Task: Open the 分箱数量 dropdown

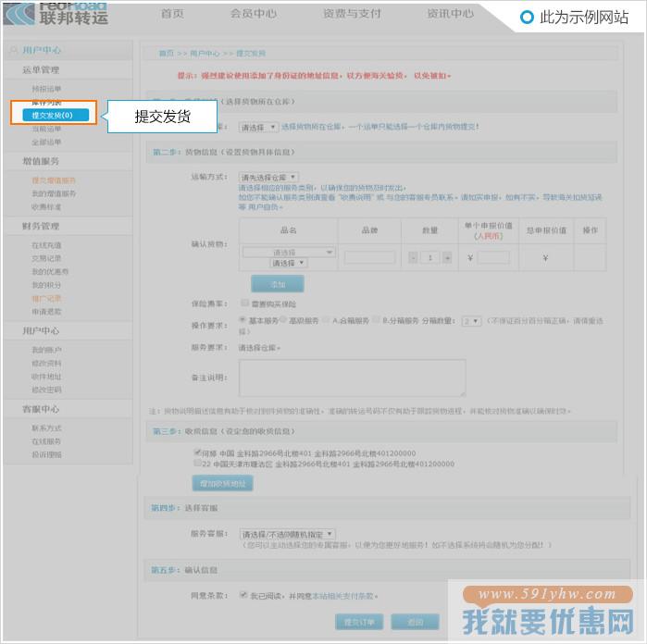Action: point(472,321)
